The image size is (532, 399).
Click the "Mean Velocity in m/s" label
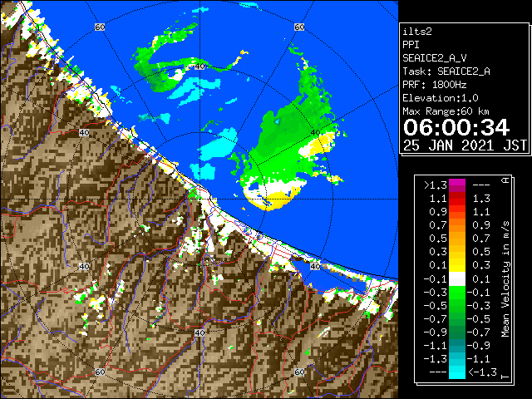(505, 279)
